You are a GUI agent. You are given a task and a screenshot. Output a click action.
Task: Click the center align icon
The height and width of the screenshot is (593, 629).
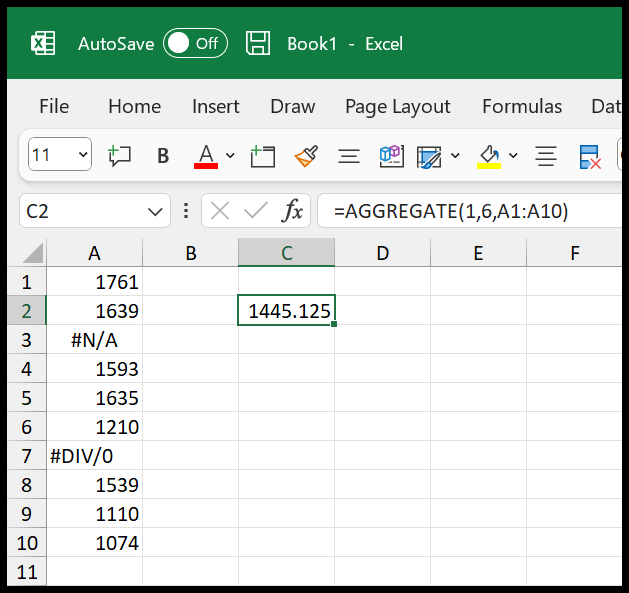pos(546,156)
